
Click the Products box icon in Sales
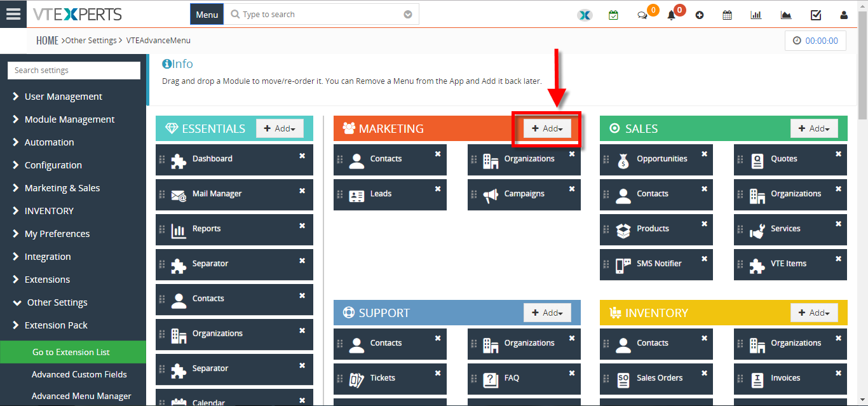[623, 229]
